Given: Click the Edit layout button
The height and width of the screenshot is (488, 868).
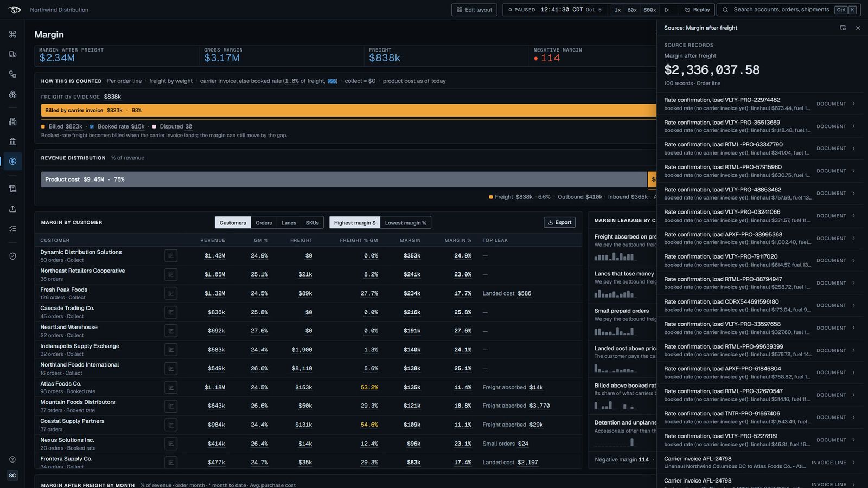Looking at the screenshot, I should (474, 10).
